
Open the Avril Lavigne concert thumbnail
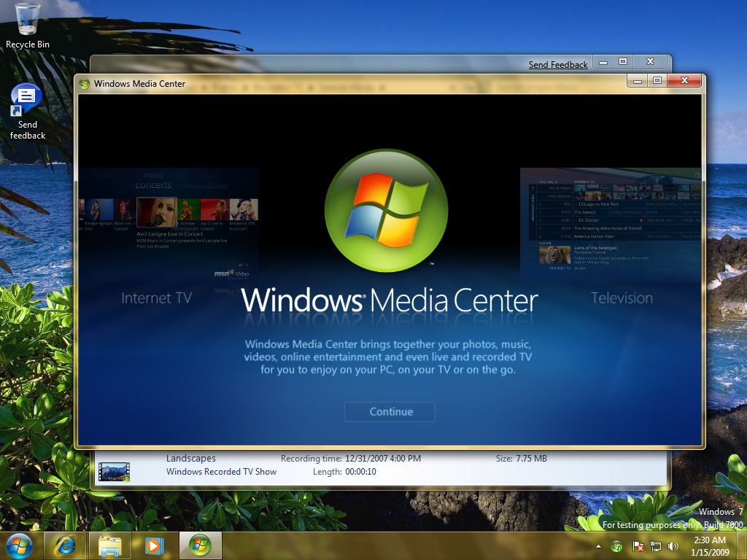(157, 214)
